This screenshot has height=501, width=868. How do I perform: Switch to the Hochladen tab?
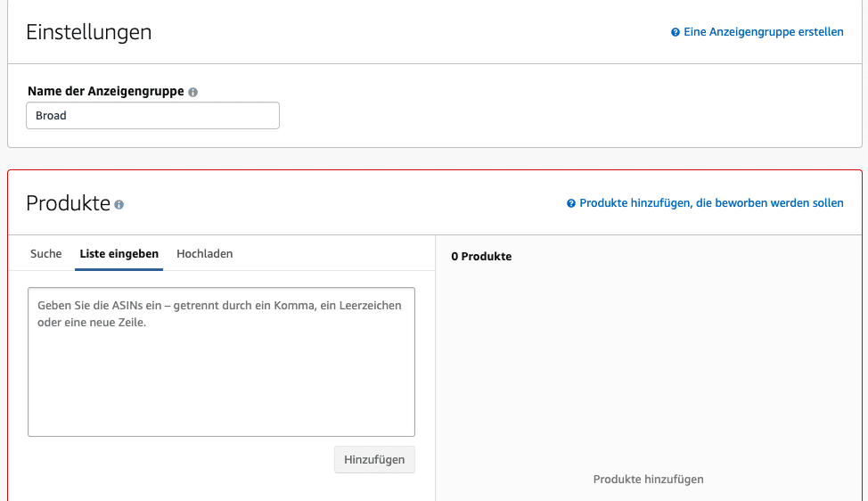tap(205, 253)
